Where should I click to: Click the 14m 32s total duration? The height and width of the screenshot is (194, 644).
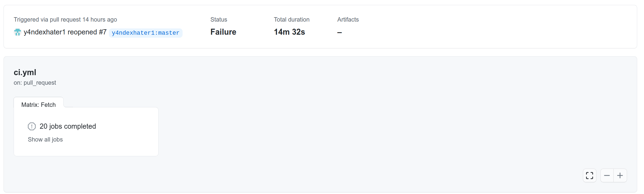(289, 32)
